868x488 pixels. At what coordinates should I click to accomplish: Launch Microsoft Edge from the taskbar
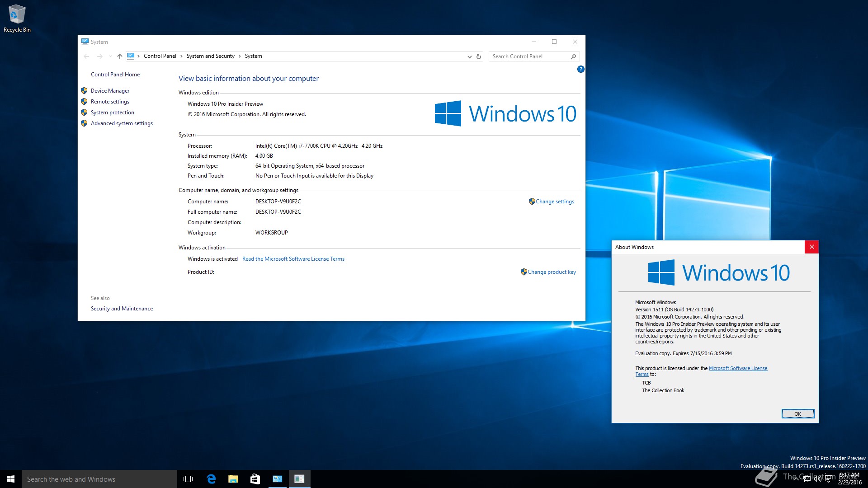[x=211, y=479]
